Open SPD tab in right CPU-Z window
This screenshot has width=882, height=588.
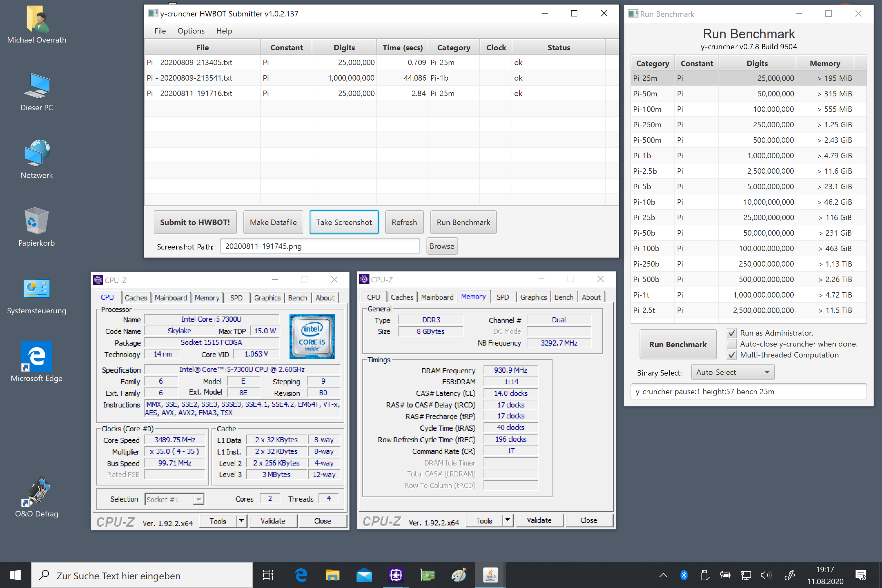(503, 297)
